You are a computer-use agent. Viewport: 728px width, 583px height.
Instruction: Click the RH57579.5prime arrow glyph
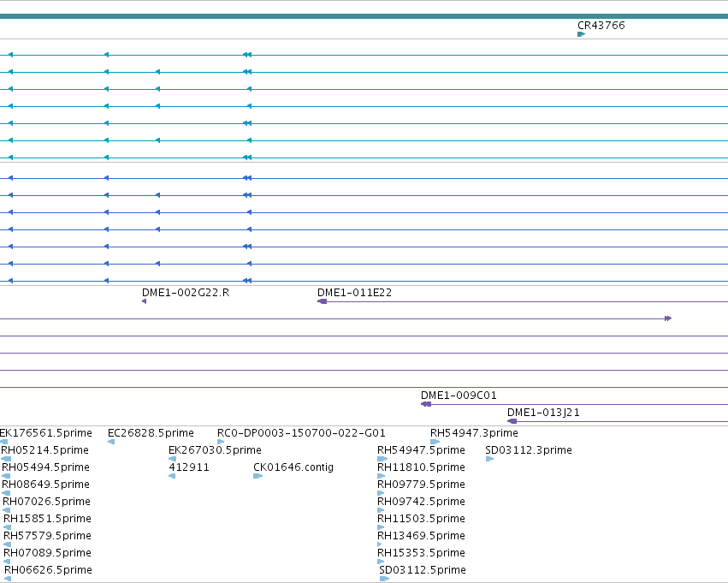click(x=8, y=544)
